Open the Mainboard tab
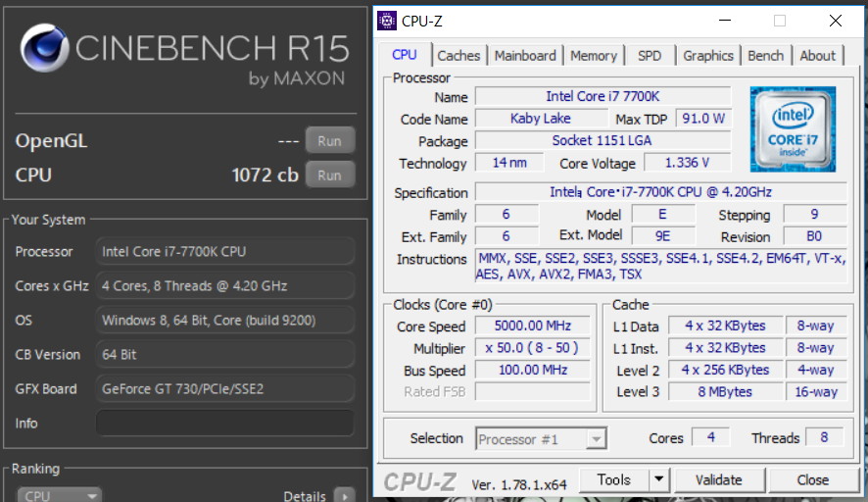Viewport: 868px width, 502px height. pyautogui.click(x=525, y=56)
